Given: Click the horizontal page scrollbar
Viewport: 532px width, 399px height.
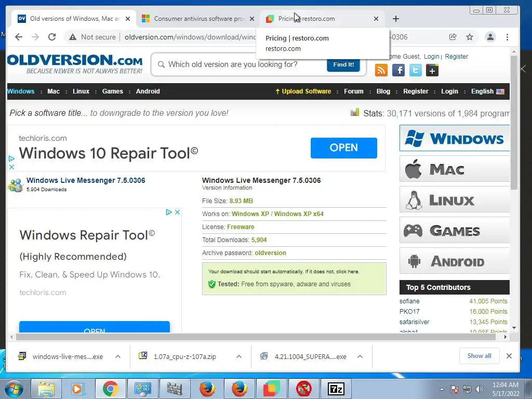Looking at the screenshot, I should tap(256, 337).
